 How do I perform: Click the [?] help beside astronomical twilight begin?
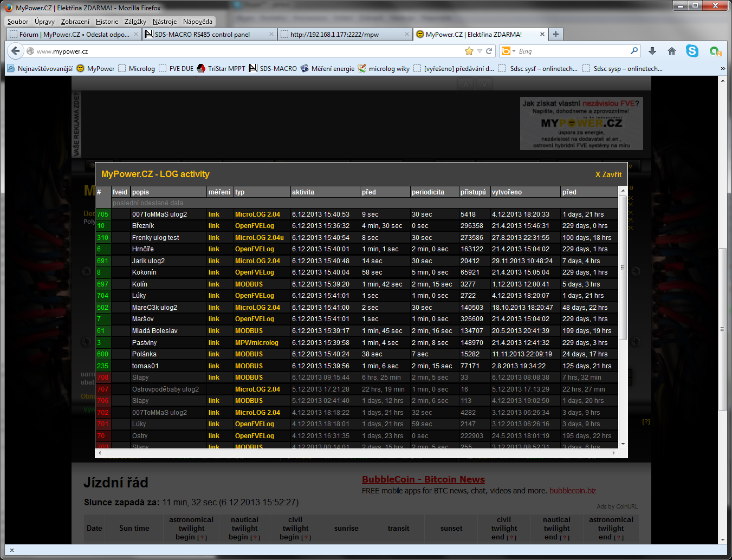pos(202,537)
